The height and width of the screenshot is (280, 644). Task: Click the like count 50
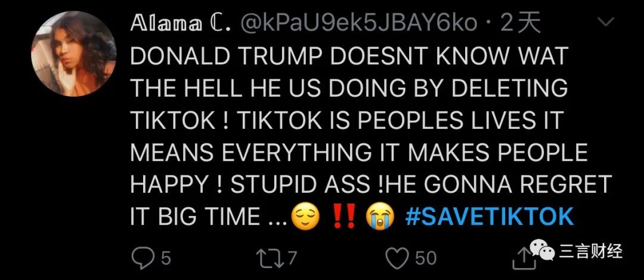426,258
